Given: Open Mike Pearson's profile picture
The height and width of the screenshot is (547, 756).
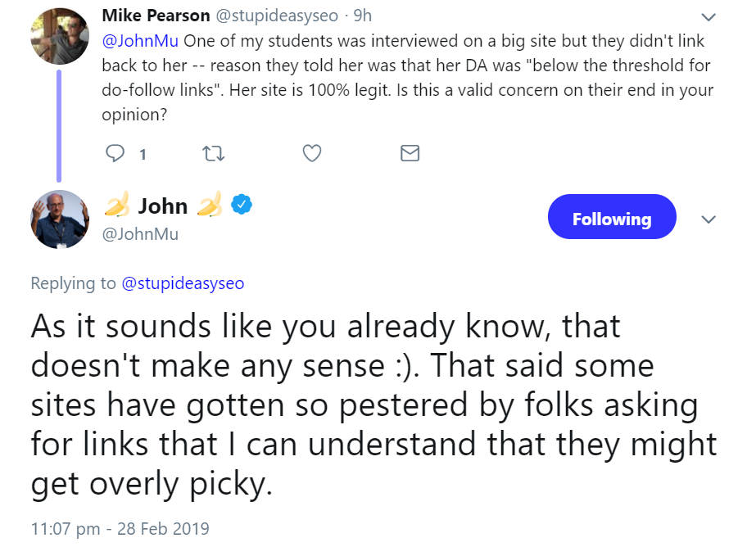Looking at the screenshot, I should [x=60, y=35].
